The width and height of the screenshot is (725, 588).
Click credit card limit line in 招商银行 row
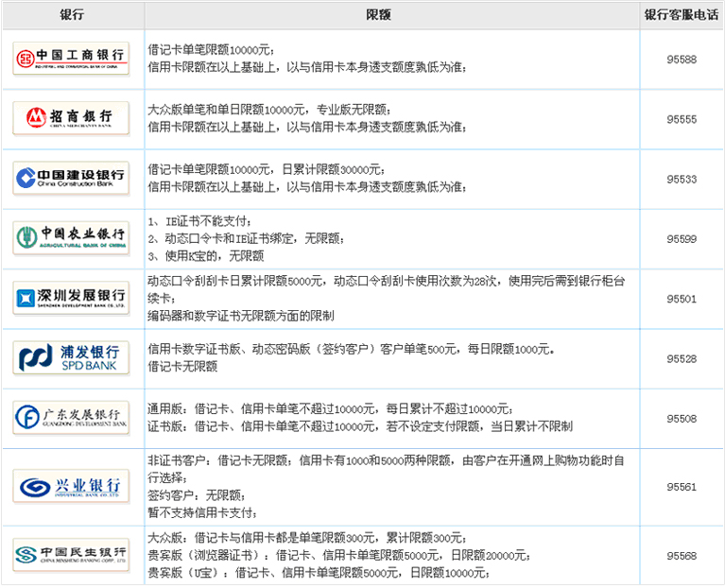(307, 127)
